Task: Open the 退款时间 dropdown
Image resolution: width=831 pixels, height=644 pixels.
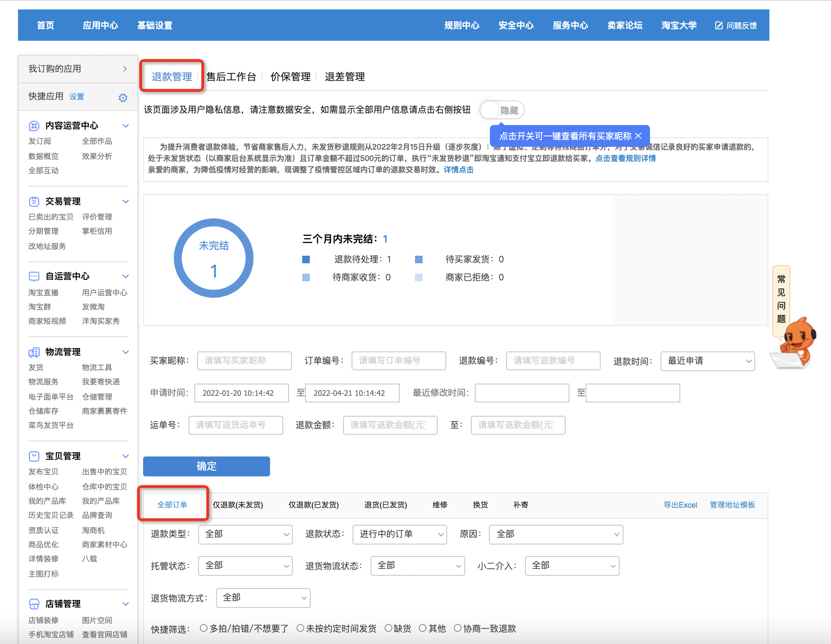Action: [x=707, y=361]
